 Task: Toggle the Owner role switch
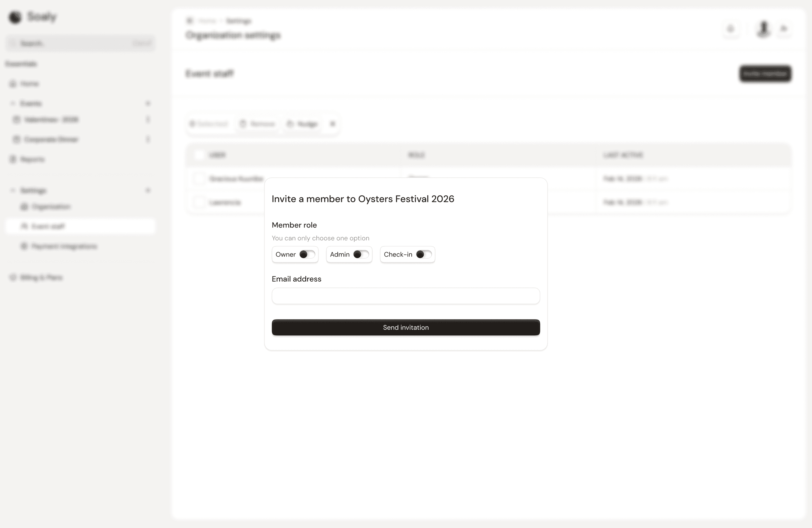(307, 254)
